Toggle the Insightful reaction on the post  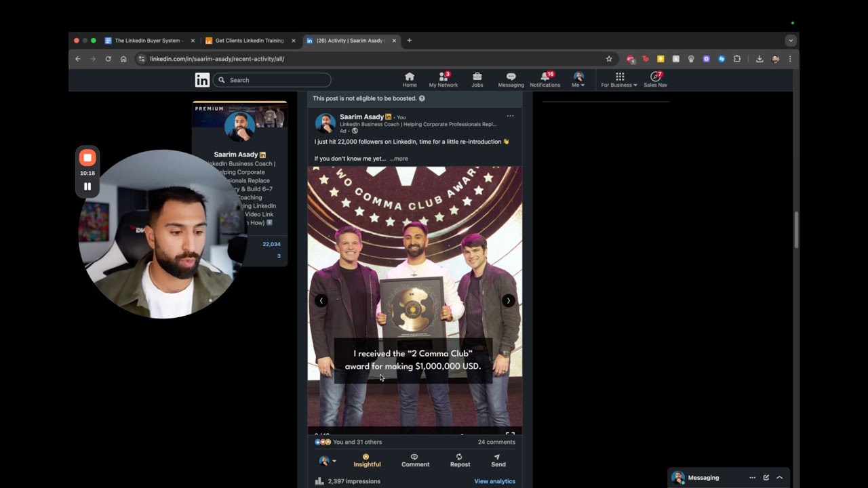pyautogui.click(x=367, y=460)
